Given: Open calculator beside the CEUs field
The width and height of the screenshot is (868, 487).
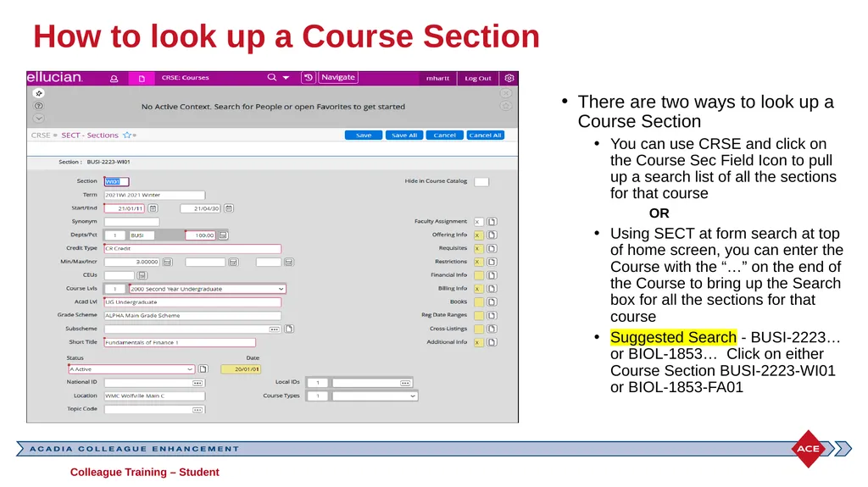Looking at the screenshot, I should (142, 275).
